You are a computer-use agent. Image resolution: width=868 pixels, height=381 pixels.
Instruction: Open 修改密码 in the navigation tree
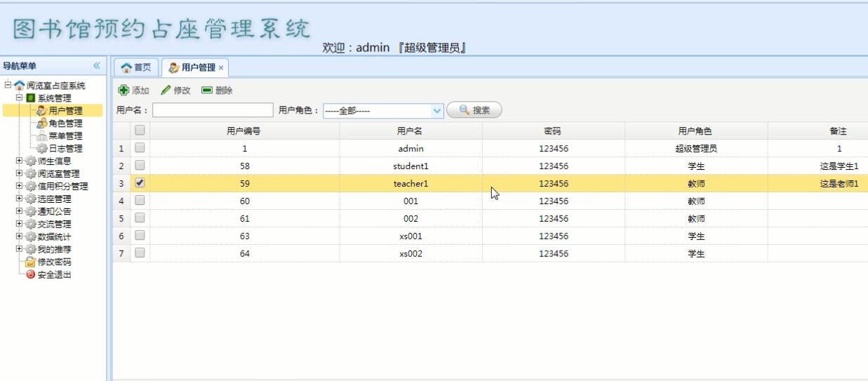click(x=54, y=262)
